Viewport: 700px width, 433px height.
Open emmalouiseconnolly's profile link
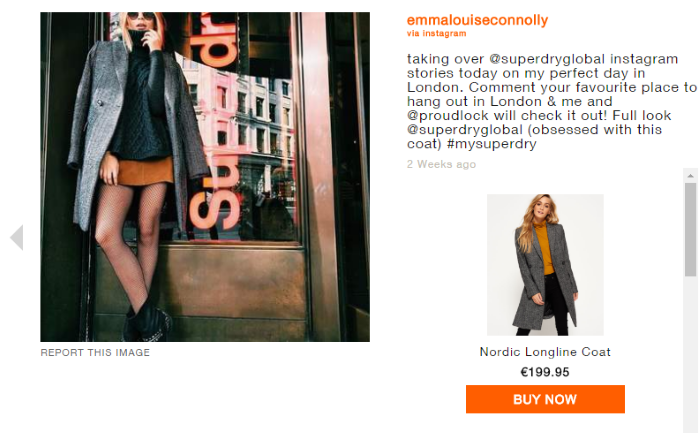point(477,20)
